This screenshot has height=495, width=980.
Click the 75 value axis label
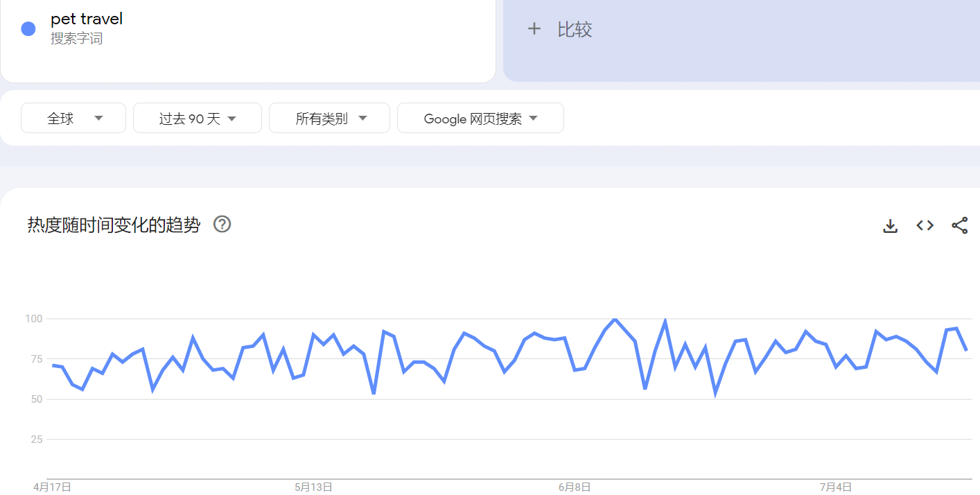[x=36, y=359]
